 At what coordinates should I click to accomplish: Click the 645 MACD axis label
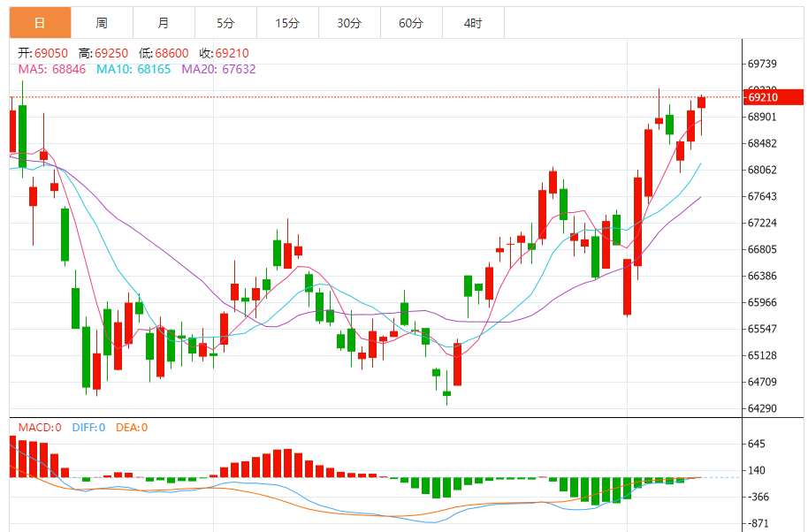pos(757,444)
